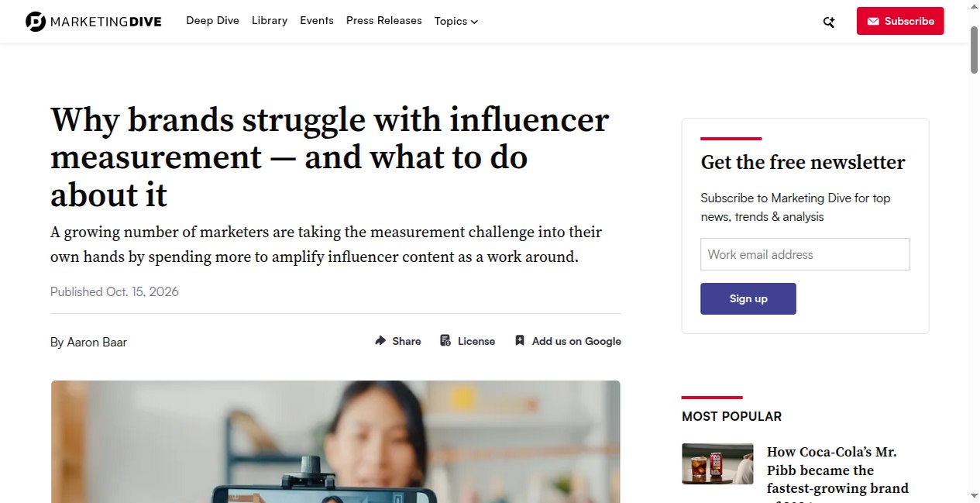Click the envelope icon on Subscribe button

pyautogui.click(x=873, y=21)
